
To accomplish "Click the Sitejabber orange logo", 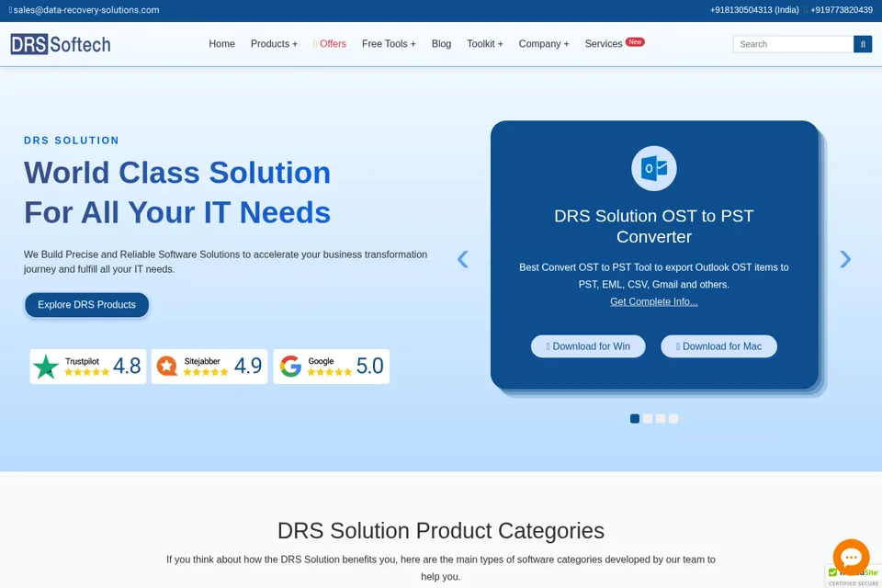I will (166, 367).
